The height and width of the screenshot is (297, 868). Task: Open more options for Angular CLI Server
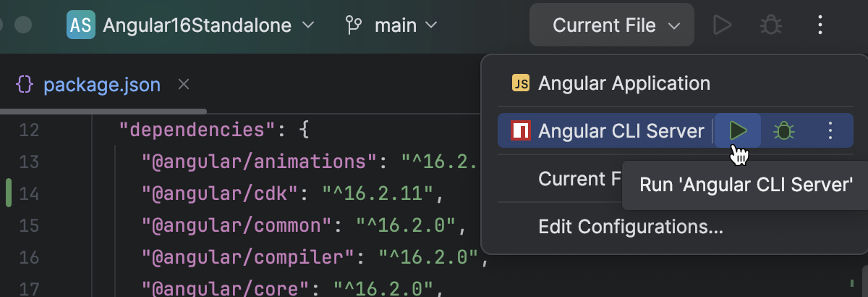830,131
